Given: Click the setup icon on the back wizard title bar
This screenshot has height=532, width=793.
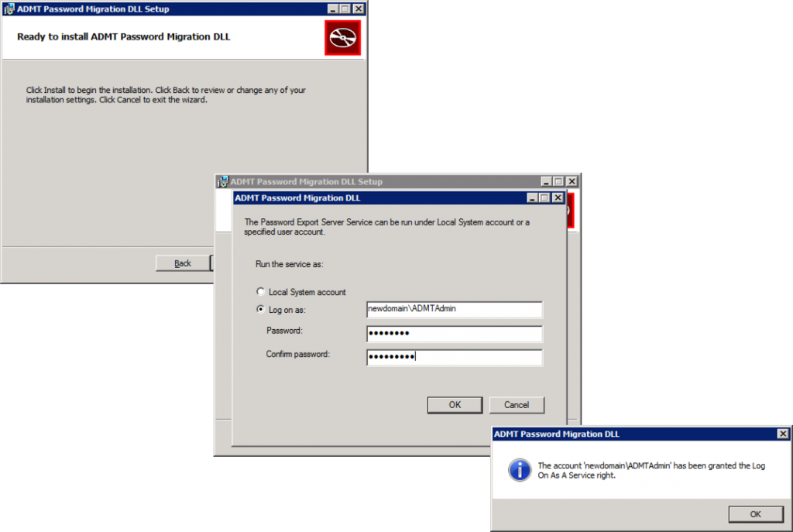Looking at the screenshot, I should (8, 9).
